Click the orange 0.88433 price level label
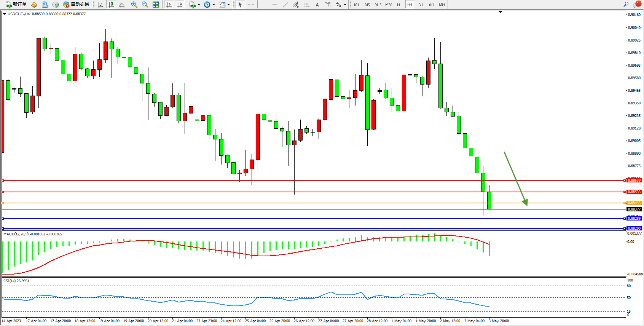The height and width of the screenshot is (326, 644). [634, 203]
